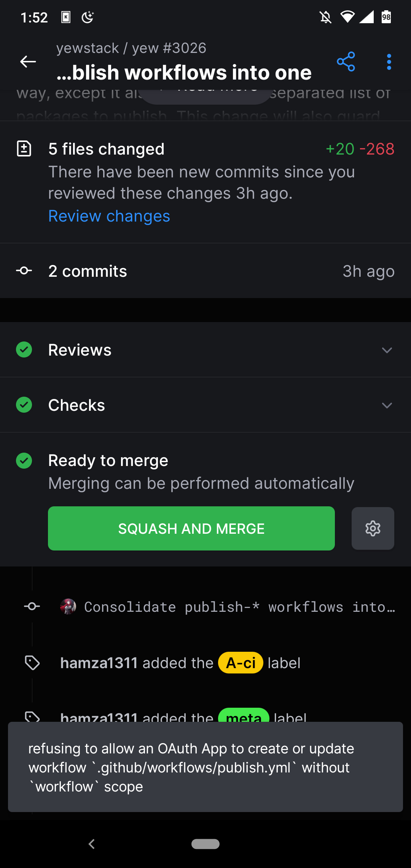
Task: Tap the green check circle next to Checks
Action: tap(24, 405)
